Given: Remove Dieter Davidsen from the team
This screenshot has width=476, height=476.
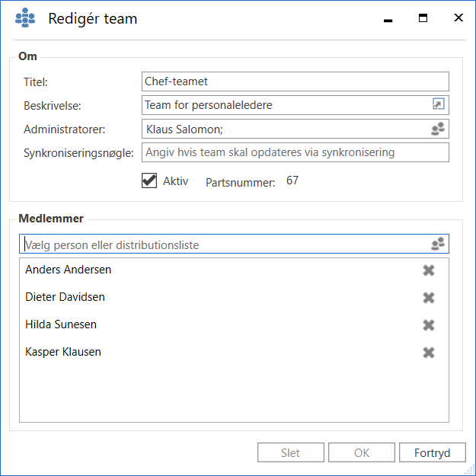Looking at the screenshot, I should [x=429, y=298].
